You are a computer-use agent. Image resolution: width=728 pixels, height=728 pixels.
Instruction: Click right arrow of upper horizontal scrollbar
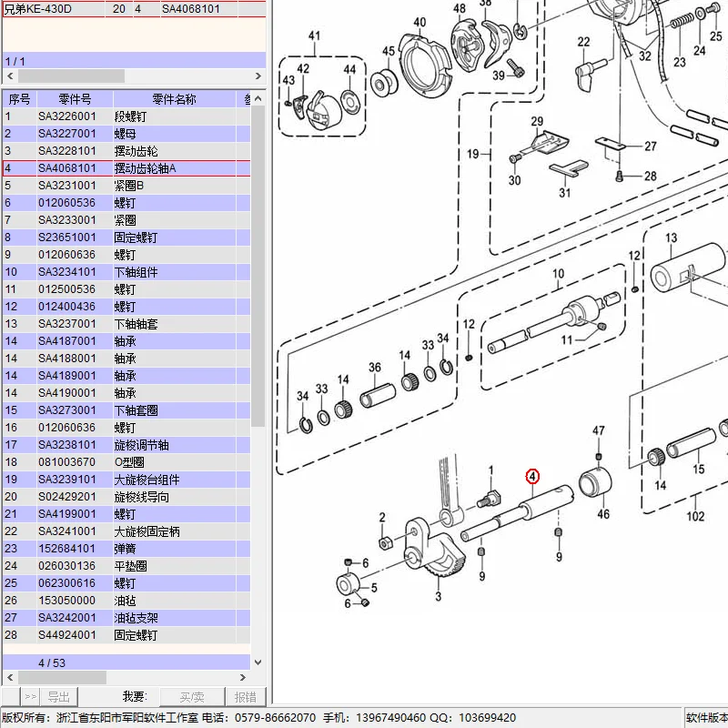pyautogui.click(x=258, y=76)
